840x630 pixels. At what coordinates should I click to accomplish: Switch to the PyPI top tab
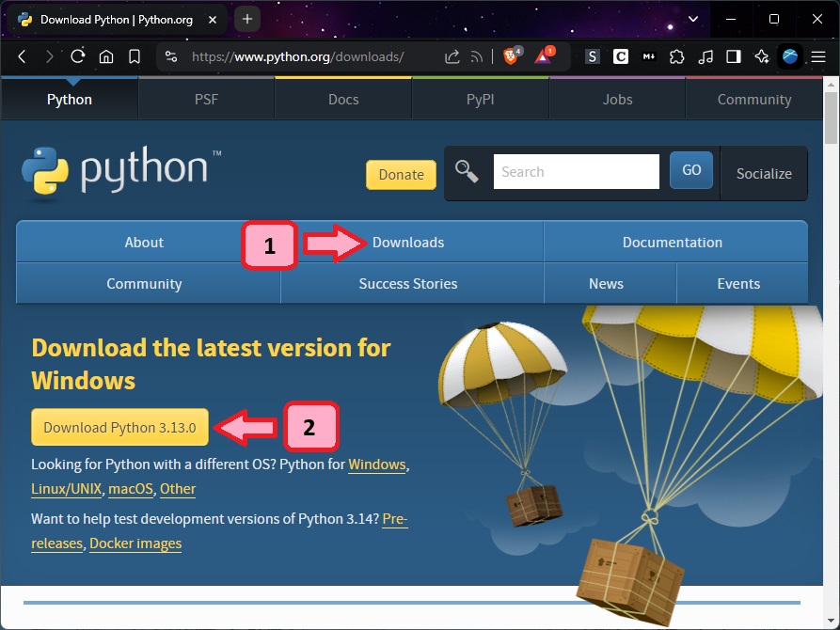pyautogui.click(x=480, y=99)
